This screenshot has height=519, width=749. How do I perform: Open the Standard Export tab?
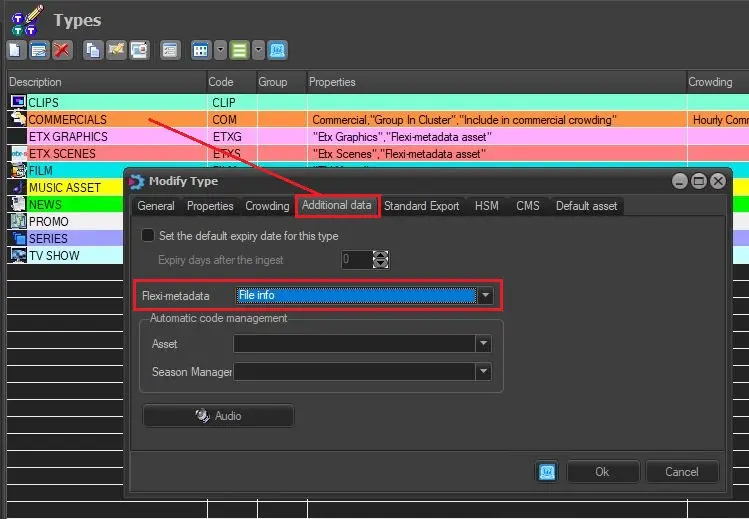(x=421, y=206)
